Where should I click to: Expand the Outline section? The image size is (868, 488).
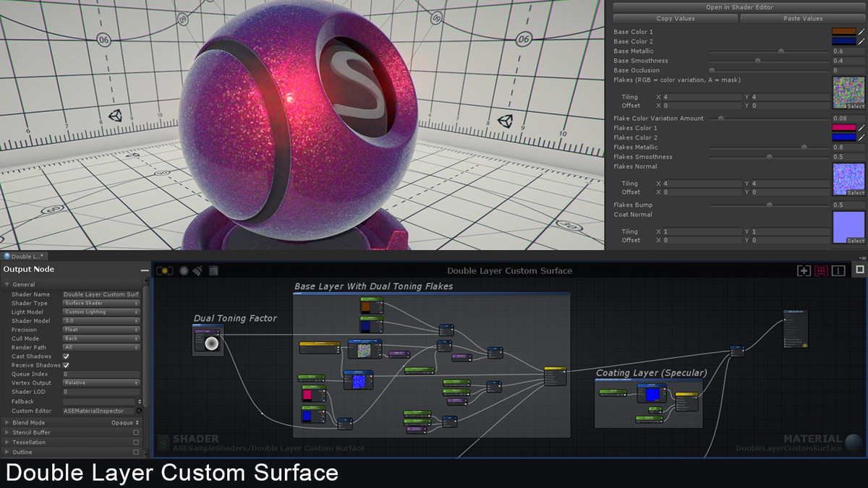click(x=8, y=452)
